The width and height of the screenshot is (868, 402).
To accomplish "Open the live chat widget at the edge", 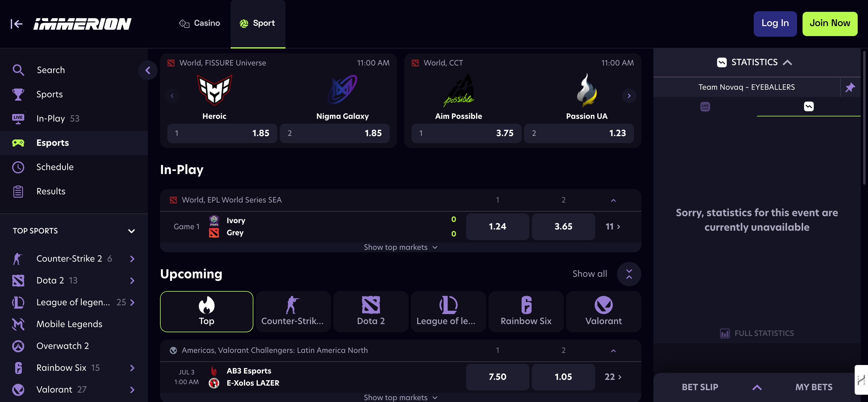I will tap(861, 380).
